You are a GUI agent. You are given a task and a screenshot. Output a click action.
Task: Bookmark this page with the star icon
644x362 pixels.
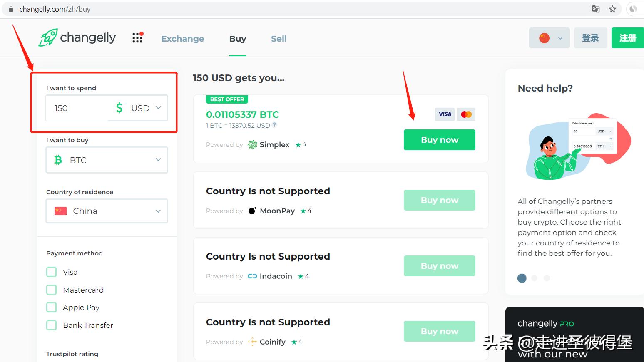(612, 9)
